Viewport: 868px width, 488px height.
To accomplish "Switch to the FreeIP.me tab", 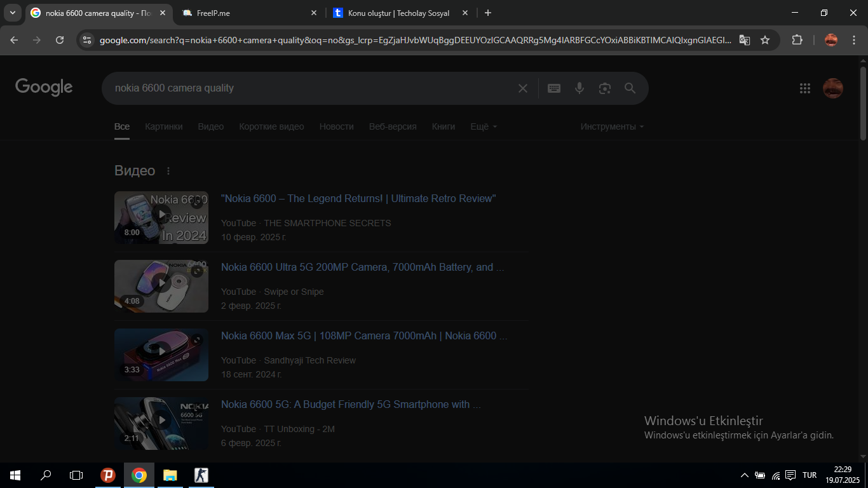I will pos(249,13).
